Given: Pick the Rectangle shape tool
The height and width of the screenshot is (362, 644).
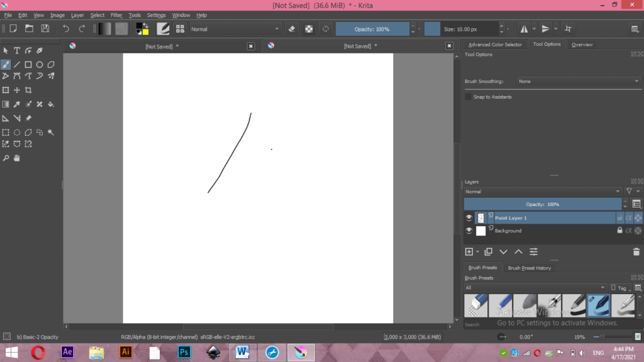Looking at the screenshot, I should pos(29,65).
